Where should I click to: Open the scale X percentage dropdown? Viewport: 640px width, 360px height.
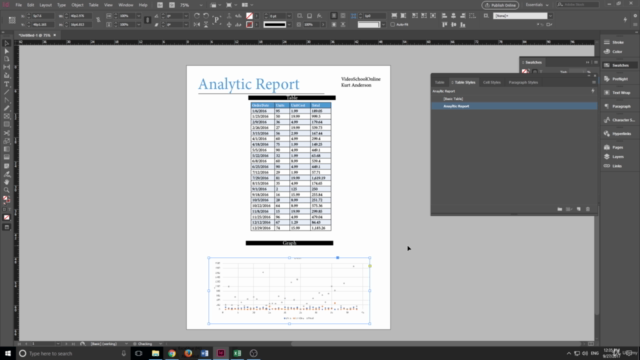click(138, 16)
